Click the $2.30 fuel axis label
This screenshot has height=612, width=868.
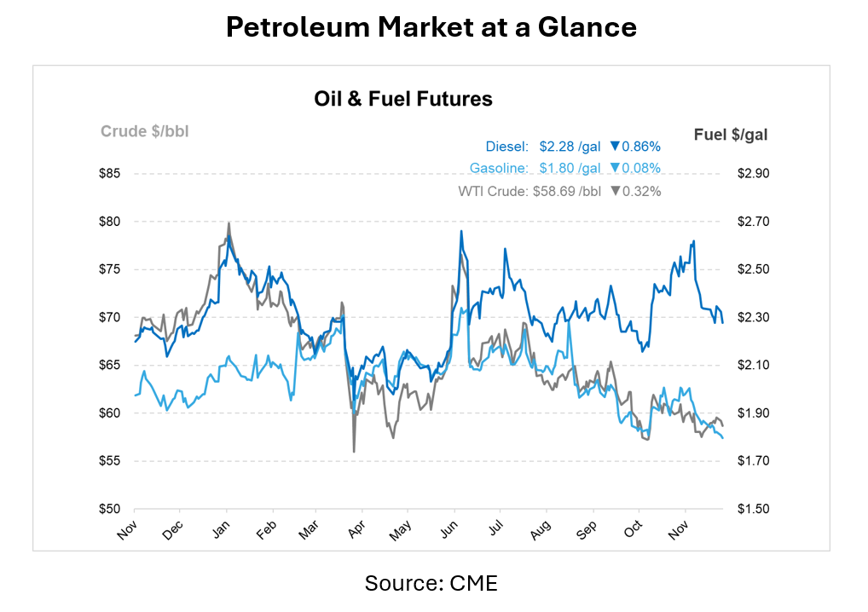[x=753, y=317]
